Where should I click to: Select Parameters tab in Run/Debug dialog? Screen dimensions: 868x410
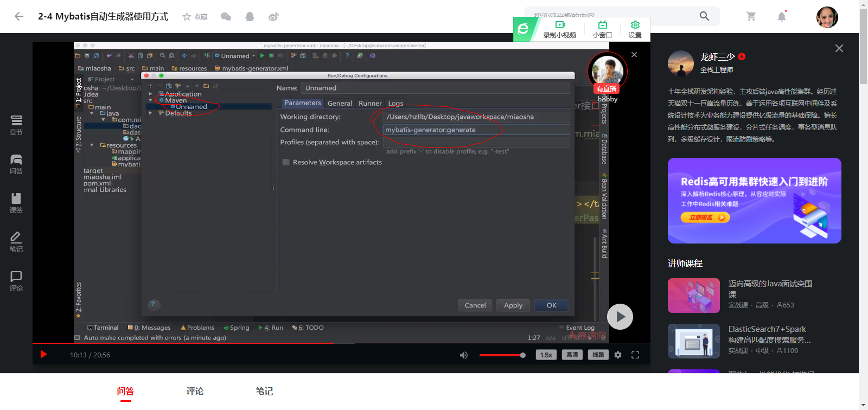pos(303,103)
